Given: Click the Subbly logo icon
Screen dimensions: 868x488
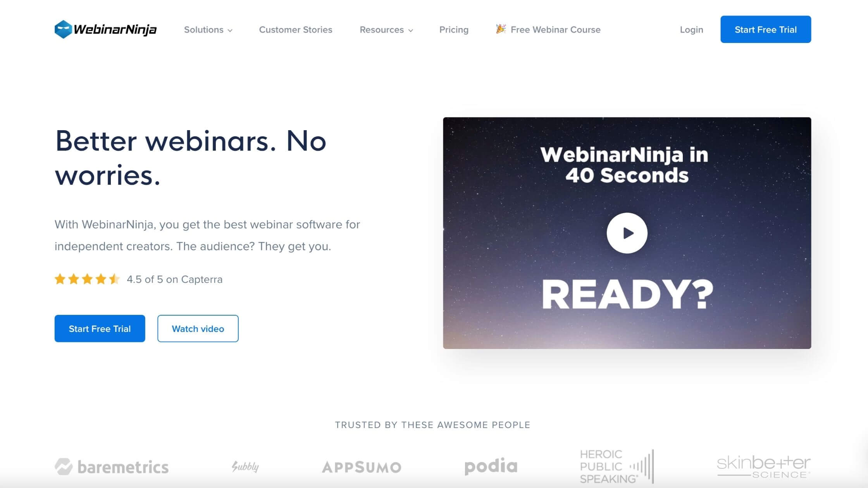Looking at the screenshot, I should coord(245,467).
